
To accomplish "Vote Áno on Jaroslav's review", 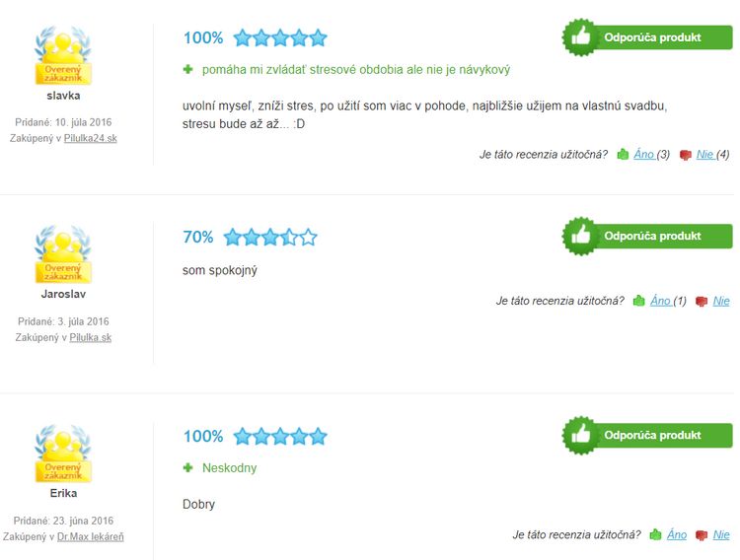I will pyautogui.click(x=660, y=301).
